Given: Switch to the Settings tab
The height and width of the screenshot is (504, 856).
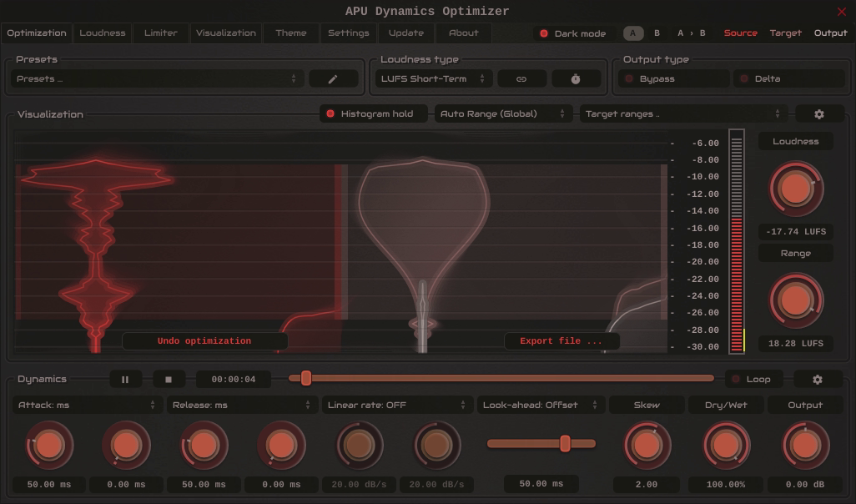Looking at the screenshot, I should pyautogui.click(x=348, y=33).
